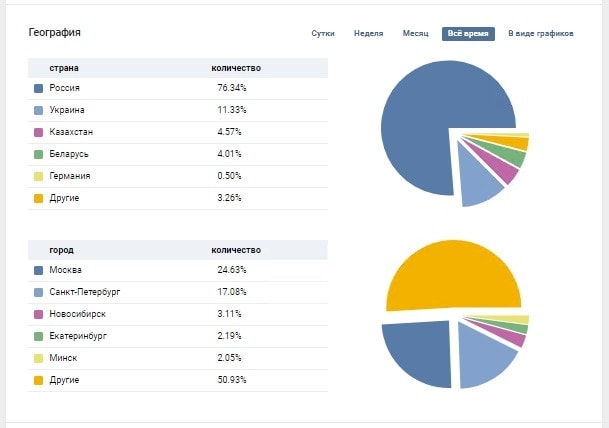The image size is (609, 428).
Task: Click the Казахстан pink legend square
Action: [x=38, y=133]
